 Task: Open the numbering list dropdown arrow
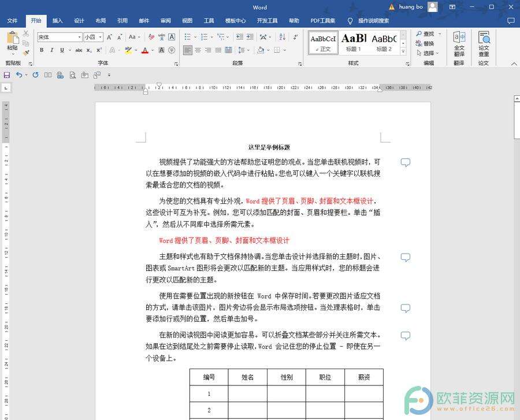click(x=211, y=37)
